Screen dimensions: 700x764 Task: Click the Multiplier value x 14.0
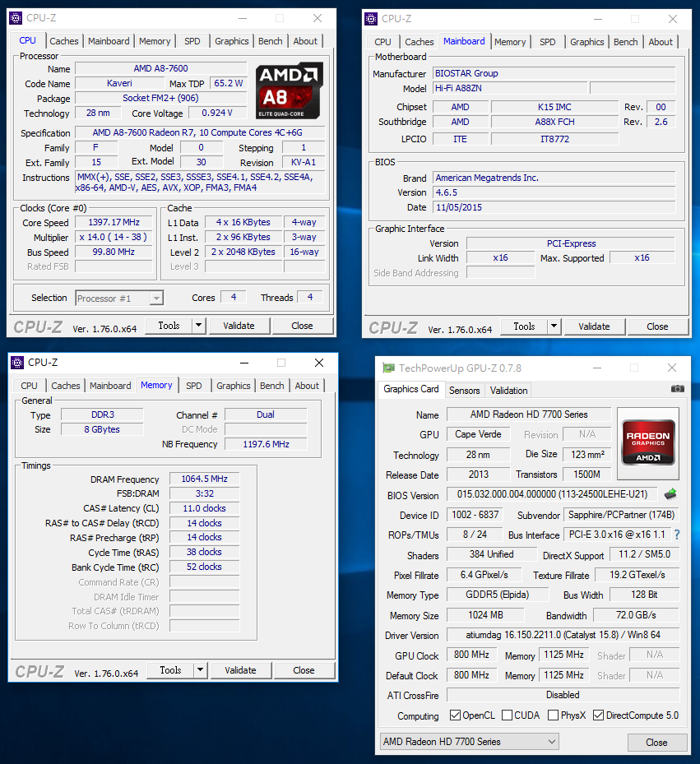[x=114, y=238]
